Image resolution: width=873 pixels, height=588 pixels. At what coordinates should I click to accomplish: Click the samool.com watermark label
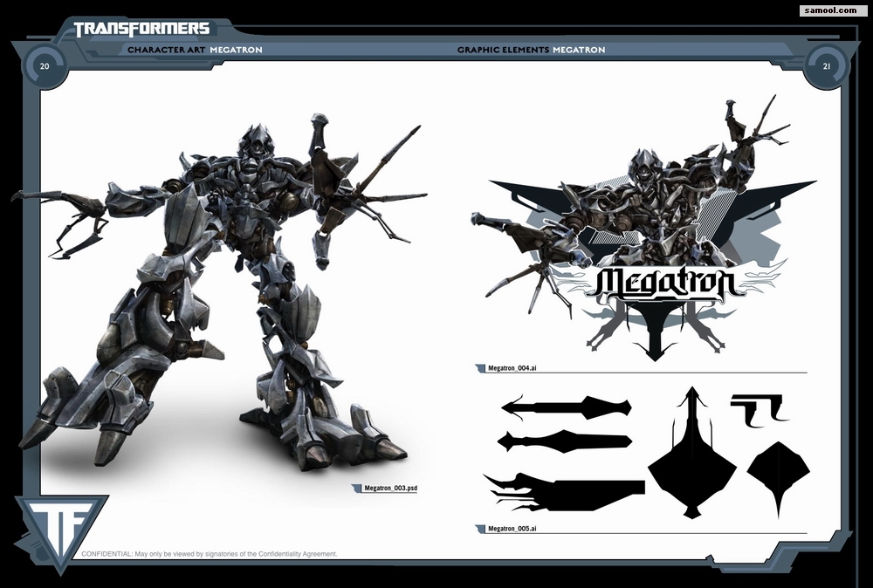[833, 10]
